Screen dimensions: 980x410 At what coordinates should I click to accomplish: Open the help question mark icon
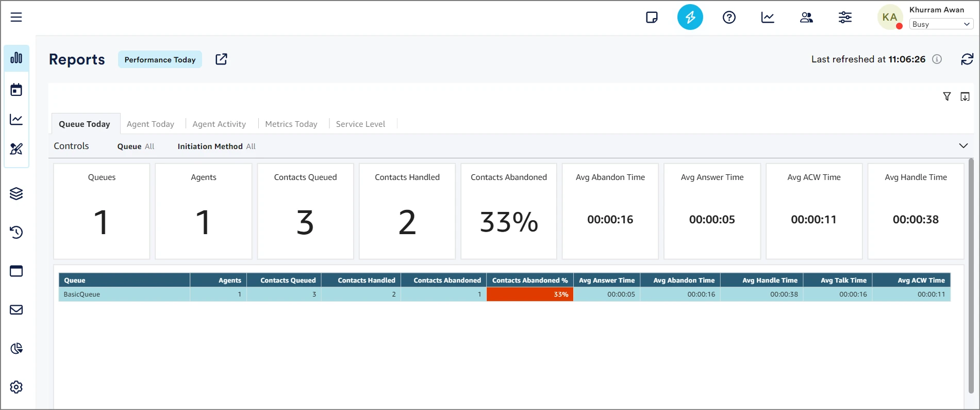tap(729, 18)
